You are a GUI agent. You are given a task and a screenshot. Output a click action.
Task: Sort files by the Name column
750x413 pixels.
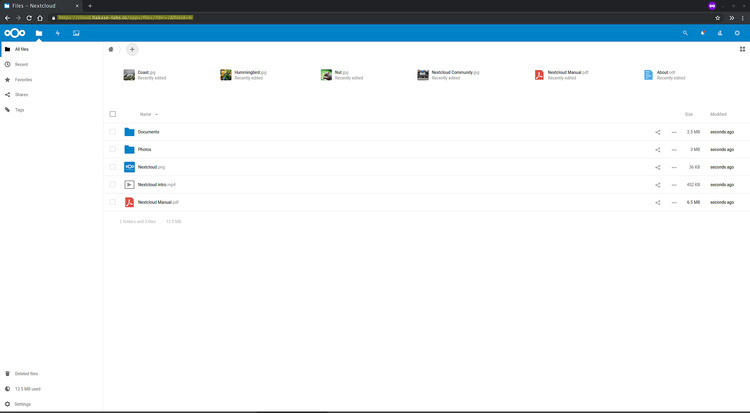[x=146, y=114]
